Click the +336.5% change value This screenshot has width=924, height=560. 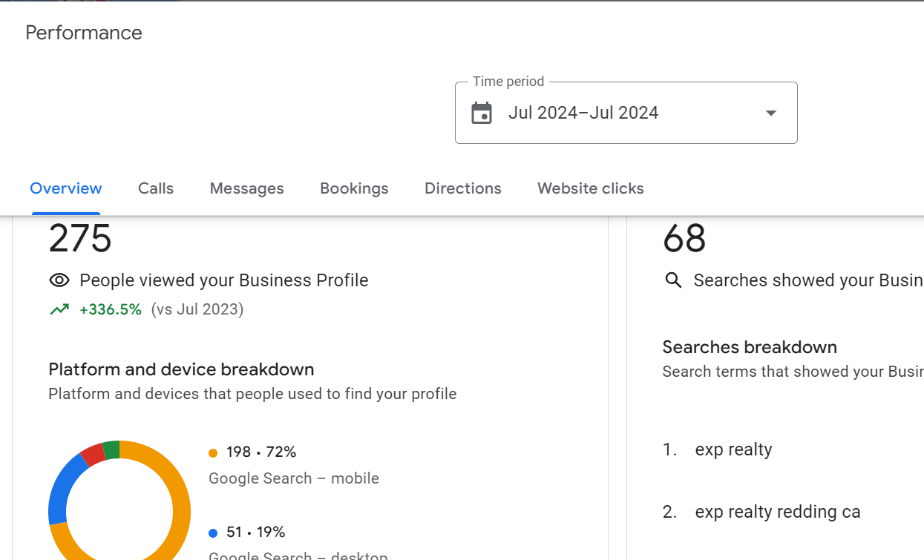pos(111,309)
